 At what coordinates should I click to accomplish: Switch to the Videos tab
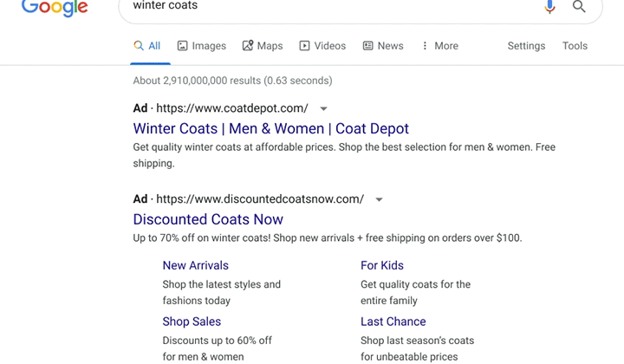coord(322,46)
